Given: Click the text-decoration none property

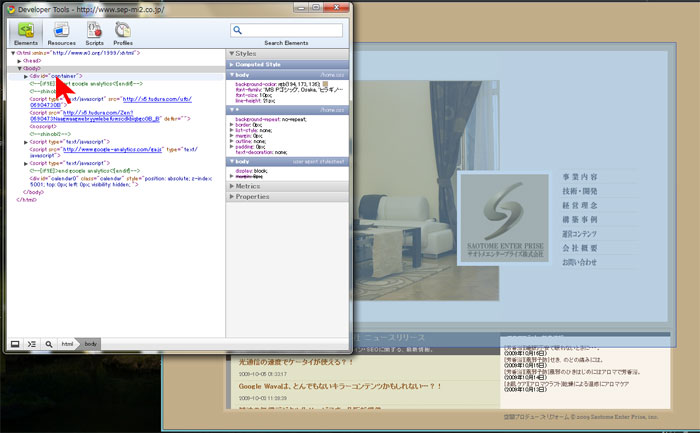Looking at the screenshot, I should (x=261, y=152).
